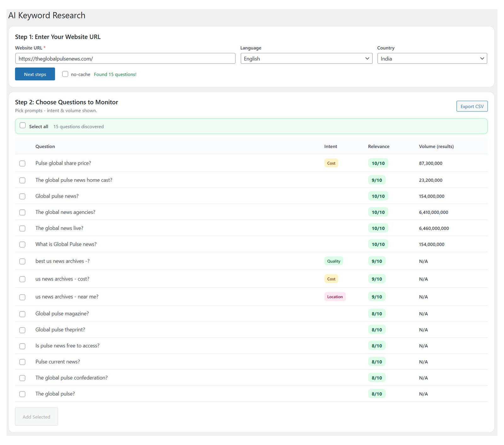Tick the 'Global pulse news?' row checkbox
504x445 pixels.
(22, 197)
